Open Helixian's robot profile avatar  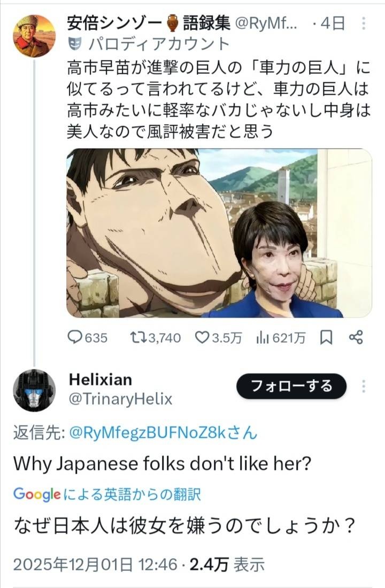pos(34,390)
